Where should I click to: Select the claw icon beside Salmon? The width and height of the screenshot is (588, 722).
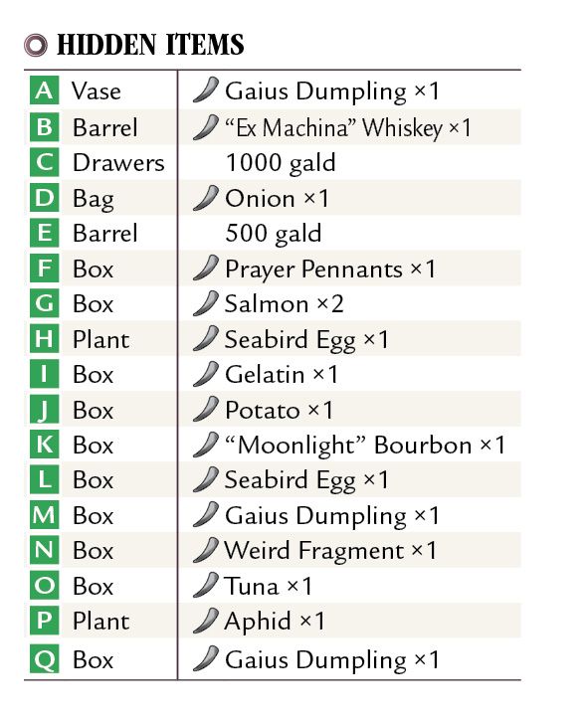tap(205, 303)
